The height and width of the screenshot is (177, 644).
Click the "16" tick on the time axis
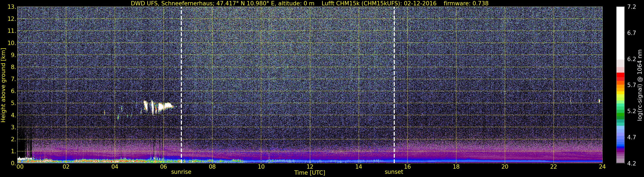pos(407,167)
